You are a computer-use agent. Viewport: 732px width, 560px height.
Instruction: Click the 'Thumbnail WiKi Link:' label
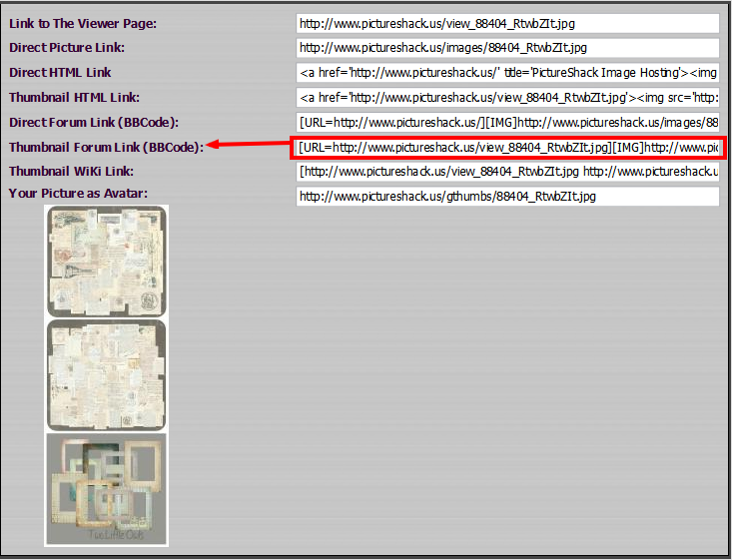pyautogui.click(x=71, y=172)
